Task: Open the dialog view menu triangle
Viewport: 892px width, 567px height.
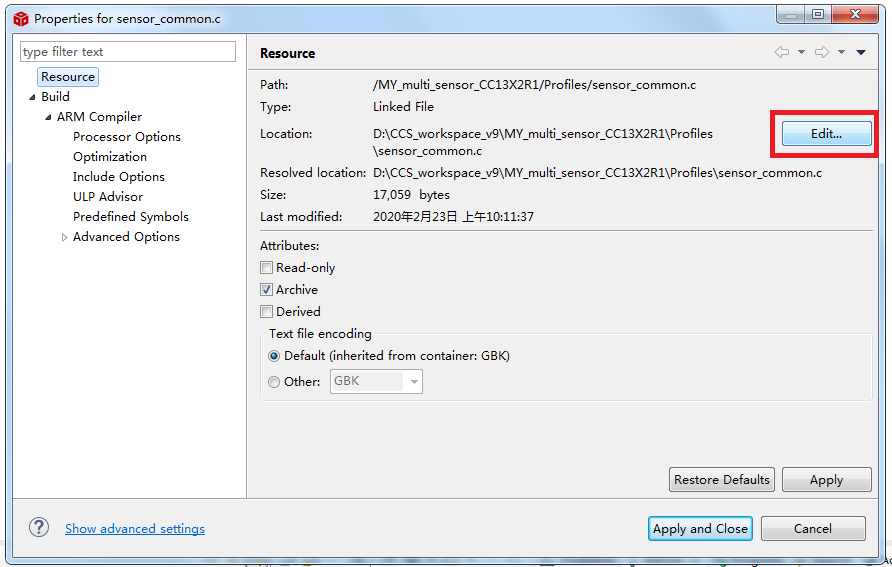Action: coord(861,53)
